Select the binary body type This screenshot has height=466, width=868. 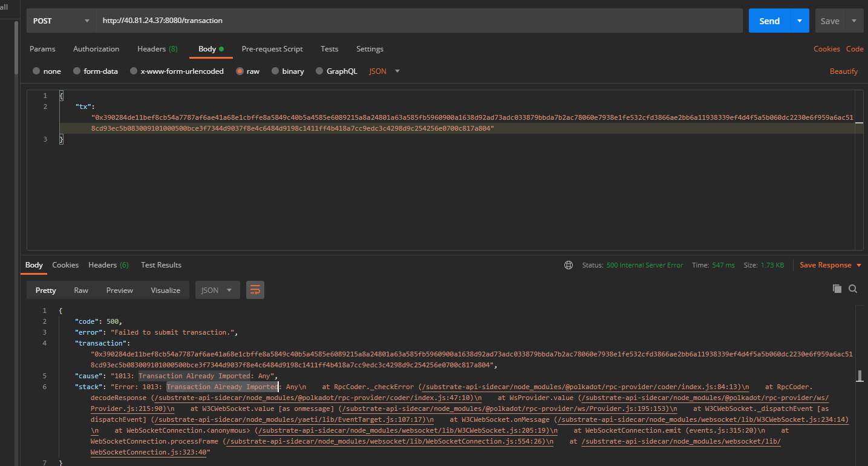pyautogui.click(x=288, y=71)
